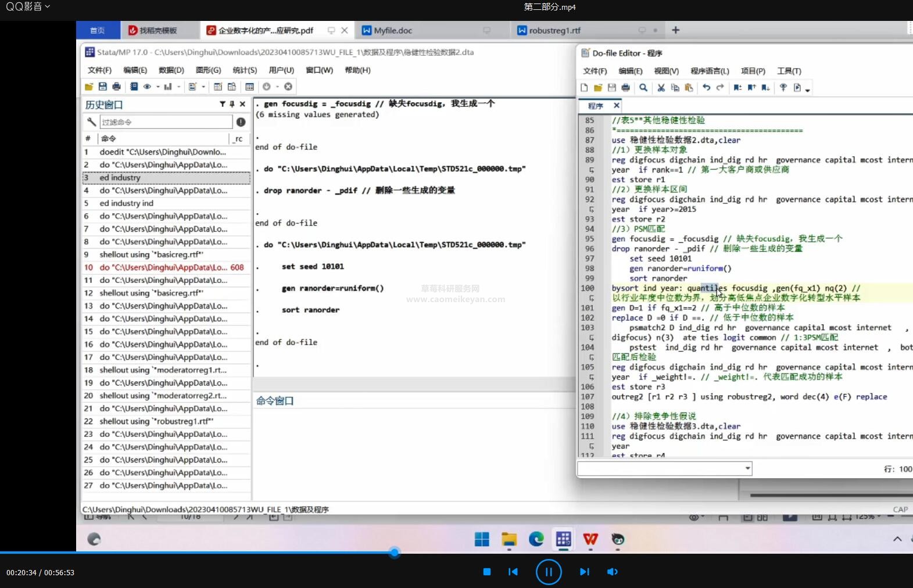The height and width of the screenshot is (588, 913).
Task: Click the wrench icon beside the filter box
Action: pos(91,122)
